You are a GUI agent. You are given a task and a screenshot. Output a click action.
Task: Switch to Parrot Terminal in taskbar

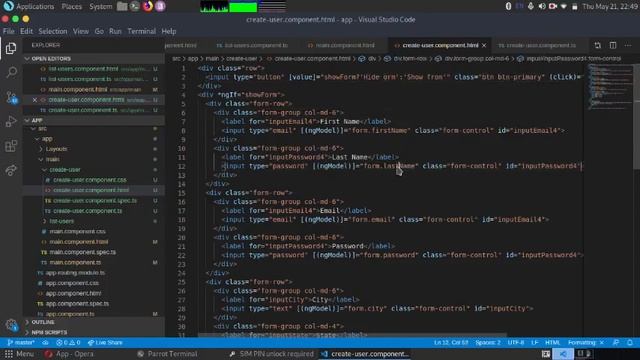pos(167,354)
